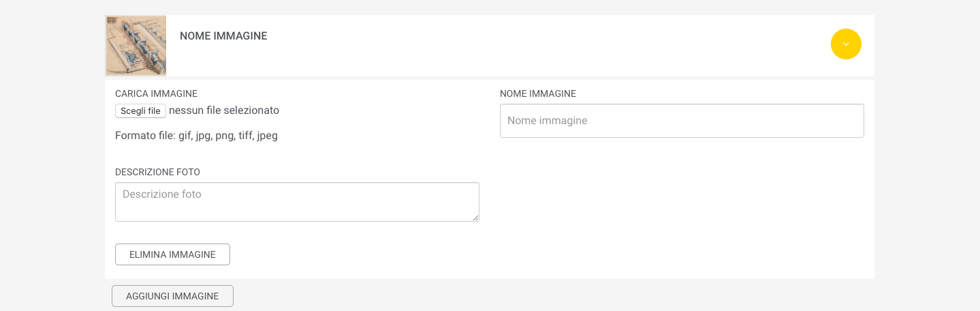Click the DESCRIZIONE FOTO label

pos(157,172)
